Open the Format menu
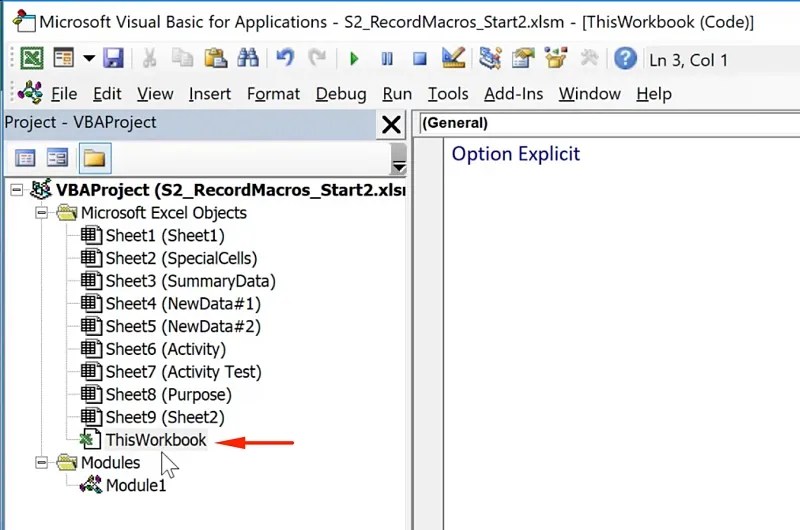This screenshot has width=800, height=530. (x=273, y=94)
